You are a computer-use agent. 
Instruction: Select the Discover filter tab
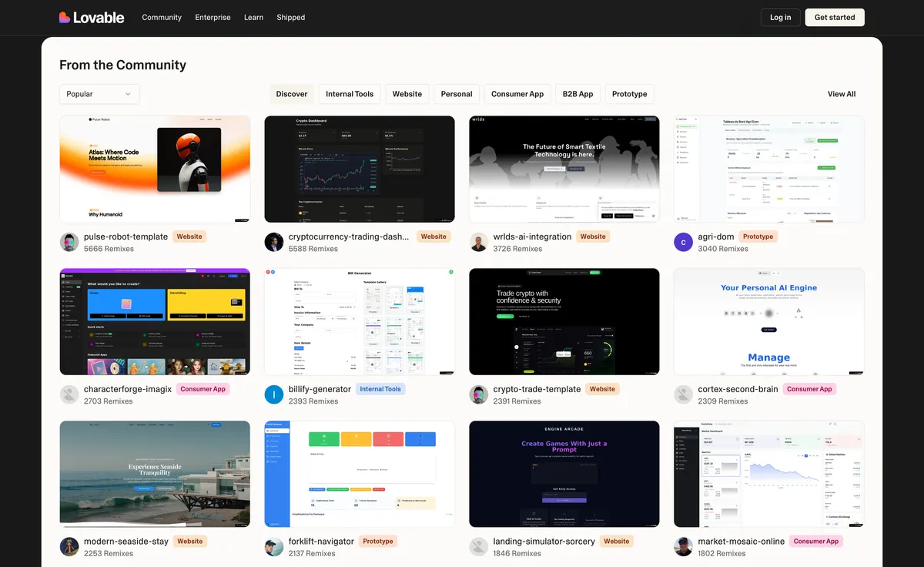coord(292,94)
